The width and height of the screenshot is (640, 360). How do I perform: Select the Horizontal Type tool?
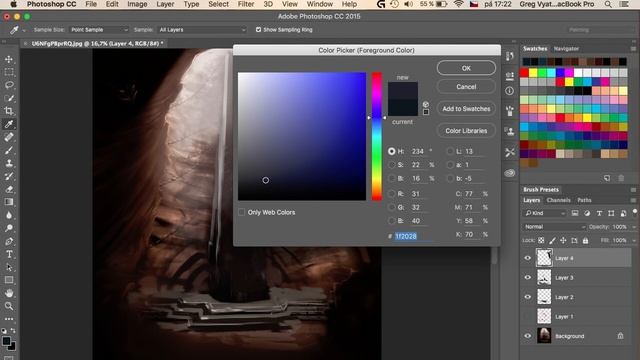[x=9, y=254]
